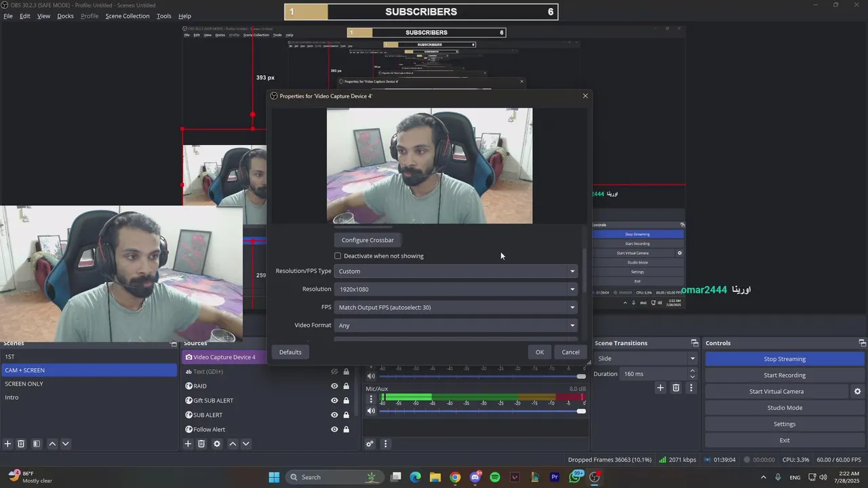Image resolution: width=868 pixels, height=488 pixels.
Task: Open the Windows Start menu
Action: 274,477
